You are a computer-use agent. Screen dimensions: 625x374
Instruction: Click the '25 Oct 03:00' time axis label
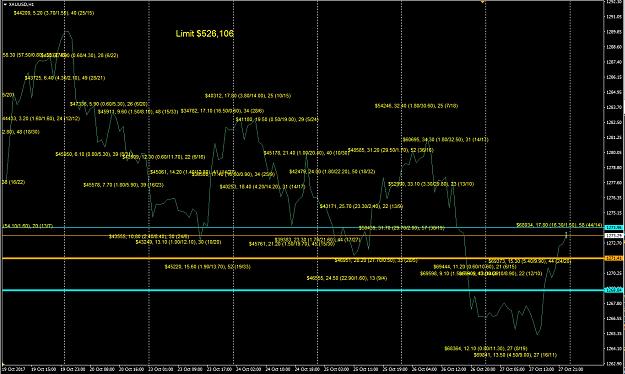(x=336, y=370)
